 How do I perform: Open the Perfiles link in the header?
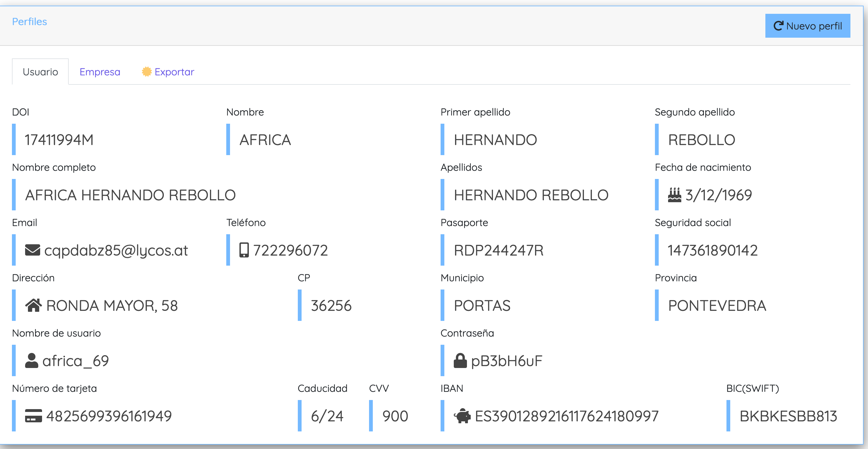coord(29,22)
